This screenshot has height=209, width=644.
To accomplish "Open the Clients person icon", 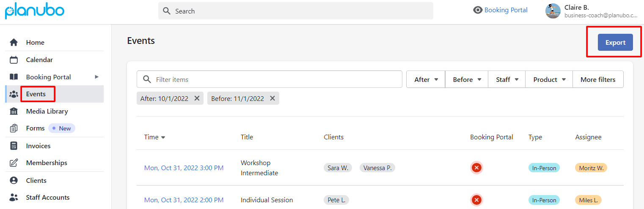I will (x=14, y=180).
